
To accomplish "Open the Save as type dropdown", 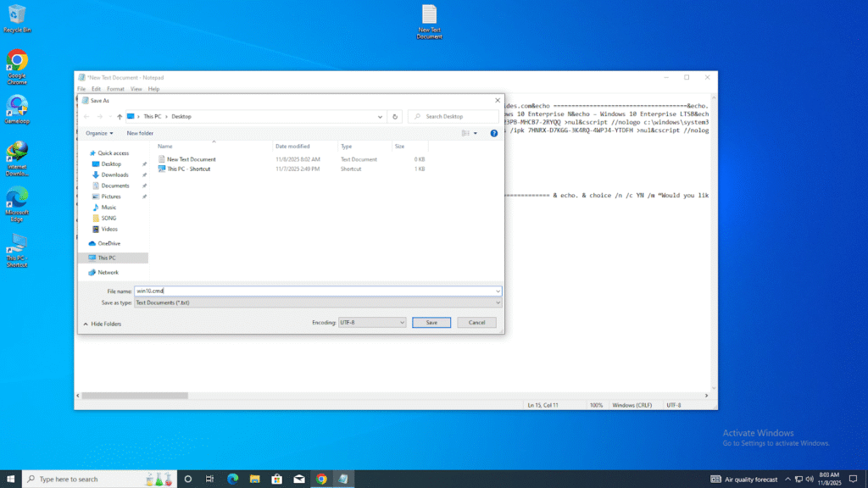I will 318,302.
